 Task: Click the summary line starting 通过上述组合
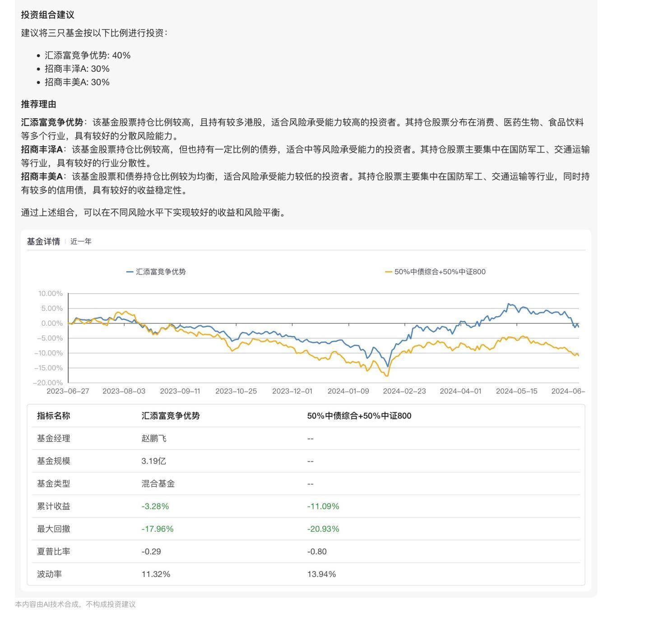tap(155, 212)
